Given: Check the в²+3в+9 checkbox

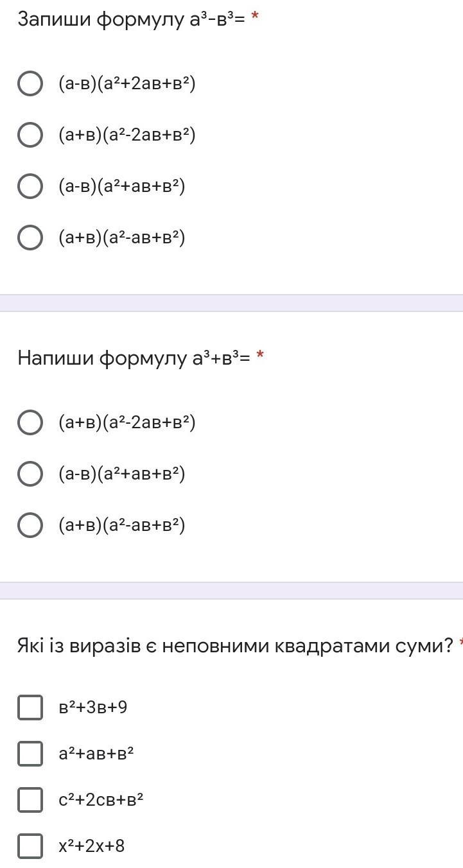Looking at the screenshot, I should (x=30, y=707).
